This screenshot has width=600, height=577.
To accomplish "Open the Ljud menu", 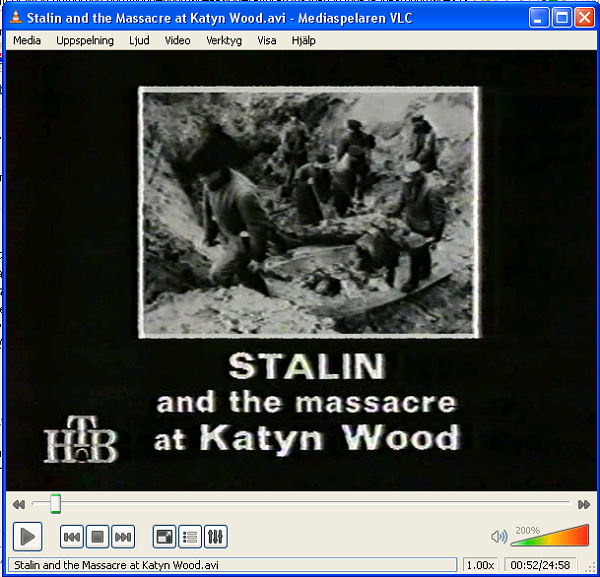I will pyautogui.click(x=139, y=41).
